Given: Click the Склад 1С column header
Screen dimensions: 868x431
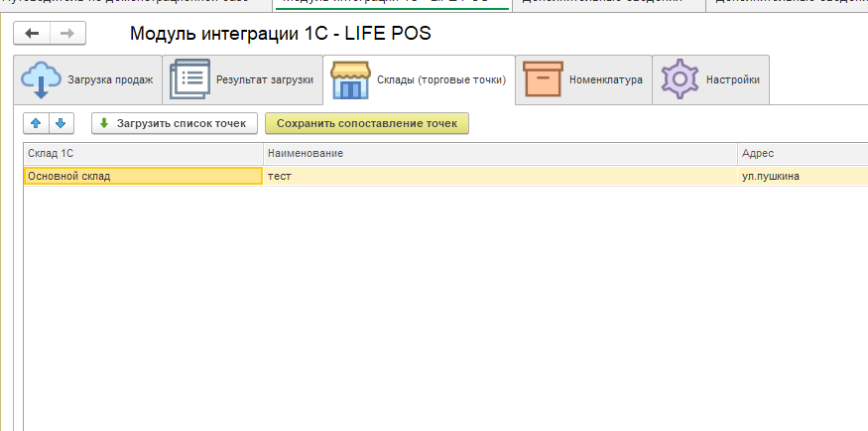Looking at the screenshot, I should tap(144, 154).
